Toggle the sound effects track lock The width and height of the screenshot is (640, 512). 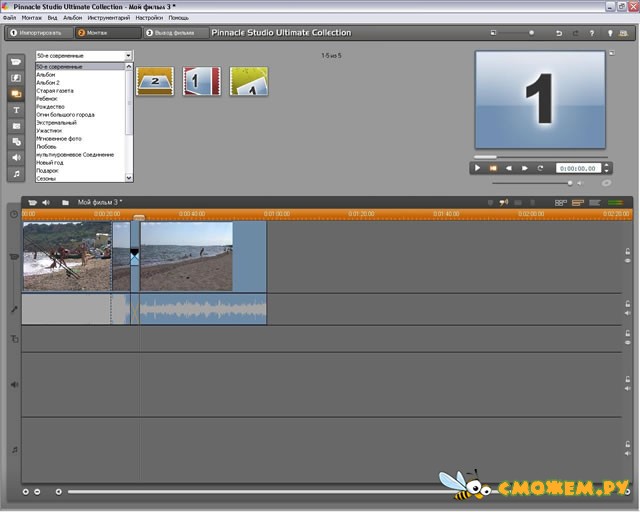click(x=628, y=379)
